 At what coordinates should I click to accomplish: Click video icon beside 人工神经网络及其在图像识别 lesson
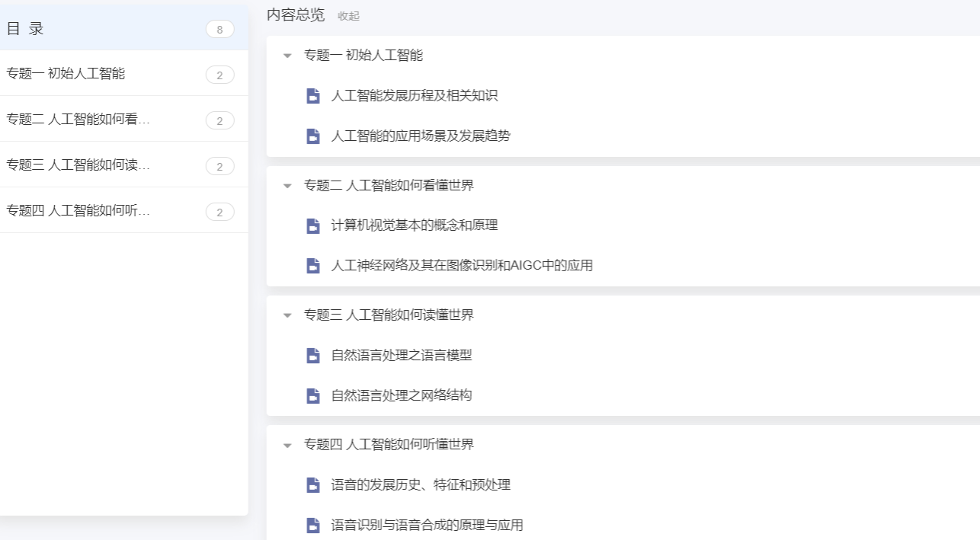pos(312,266)
